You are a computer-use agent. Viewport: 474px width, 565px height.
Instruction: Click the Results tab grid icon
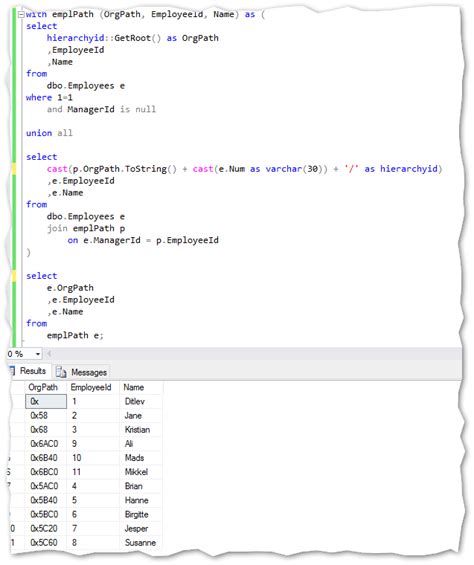pyautogui.click(x=12, y=371)
